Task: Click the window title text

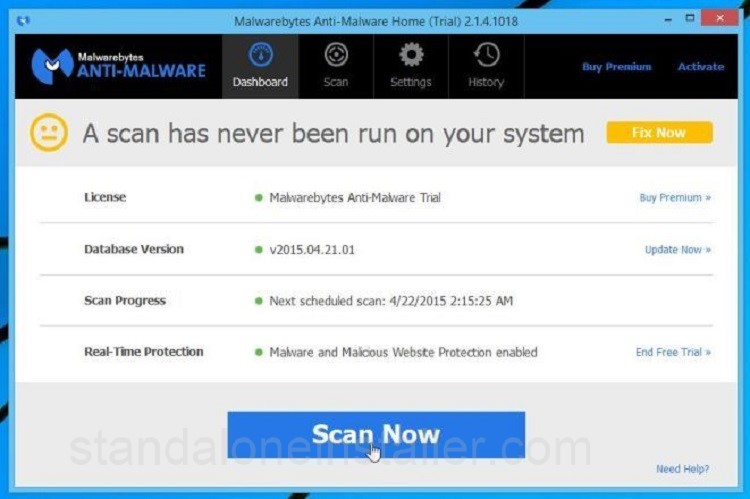Action: [x=376, y=22]
